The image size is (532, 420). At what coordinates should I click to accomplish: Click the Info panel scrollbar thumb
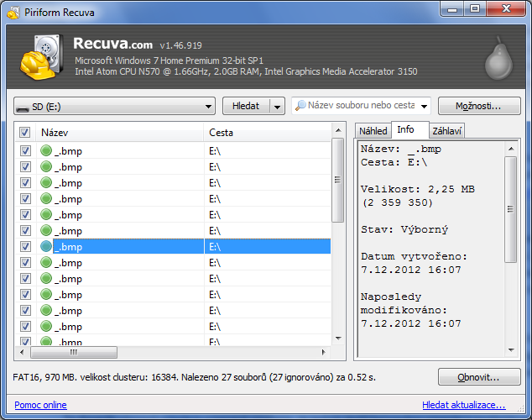pos(510,209)
